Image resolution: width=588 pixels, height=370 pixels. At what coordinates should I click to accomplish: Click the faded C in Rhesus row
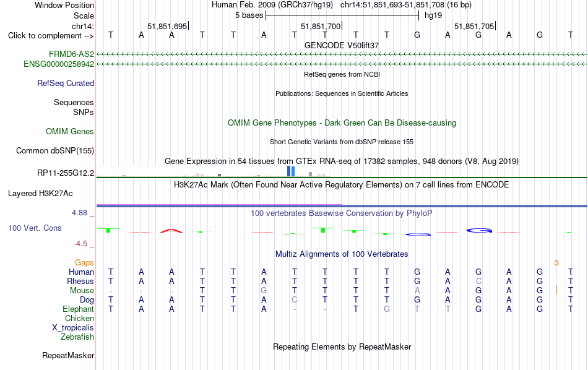point(478,281)
